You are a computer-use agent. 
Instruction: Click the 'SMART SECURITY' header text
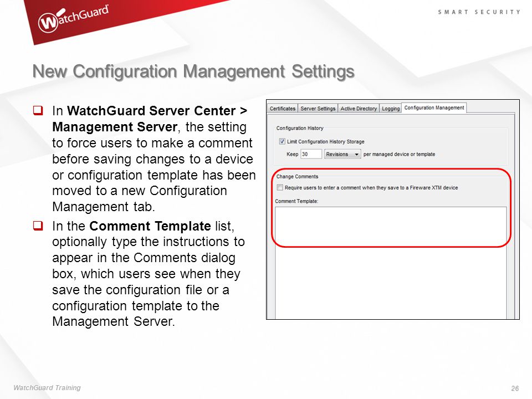pyautogui.click(x=479, y=12)
